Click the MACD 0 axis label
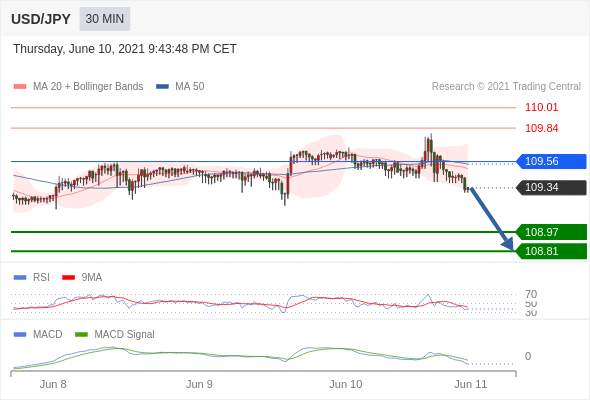The height and width of the screenshot is (400, 590). [x=528, y=356]
